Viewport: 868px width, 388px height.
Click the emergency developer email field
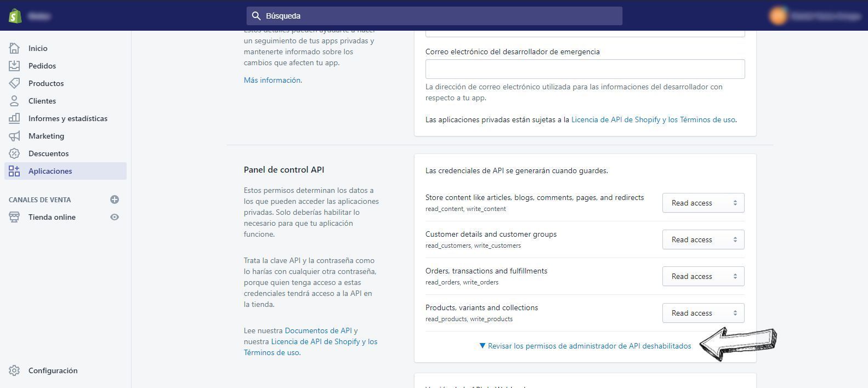(585, 69)
